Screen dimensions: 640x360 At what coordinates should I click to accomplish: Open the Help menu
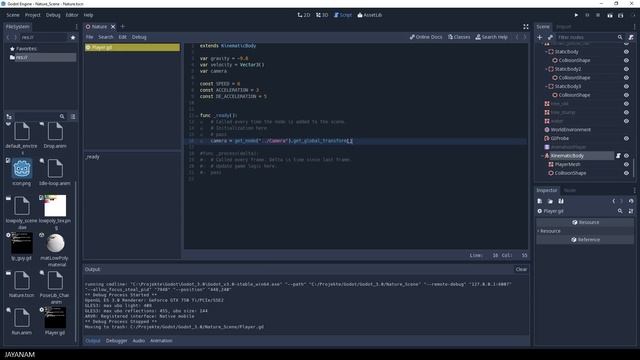[x=88, y=15]
